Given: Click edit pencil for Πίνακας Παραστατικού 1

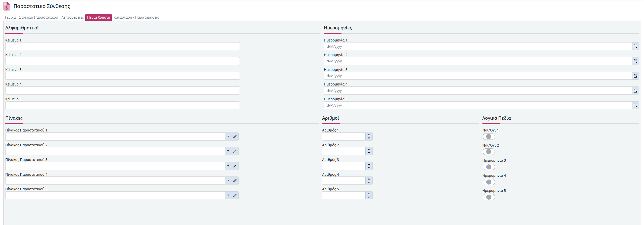Looking at the screenshot, I should [x=235, y=137].
